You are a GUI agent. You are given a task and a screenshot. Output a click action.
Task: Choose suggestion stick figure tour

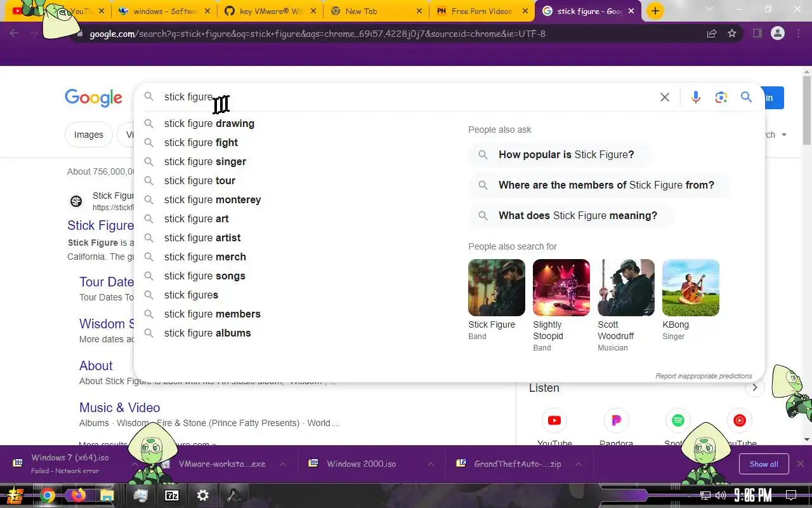[x=200, y=180]
